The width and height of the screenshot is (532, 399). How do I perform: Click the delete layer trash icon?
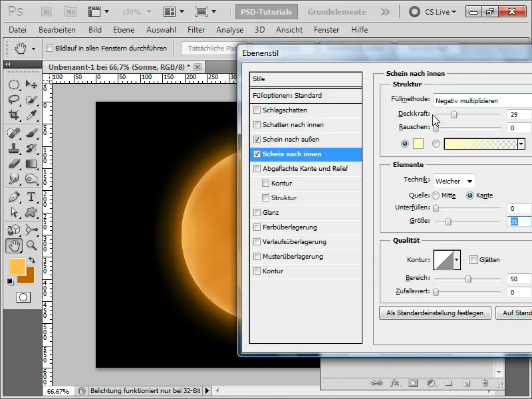(485, 383)
